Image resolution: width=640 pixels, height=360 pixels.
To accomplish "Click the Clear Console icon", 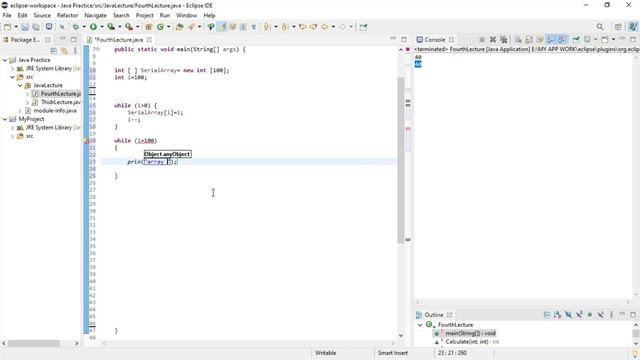I will pyautogui.click(x=518, y=40).
